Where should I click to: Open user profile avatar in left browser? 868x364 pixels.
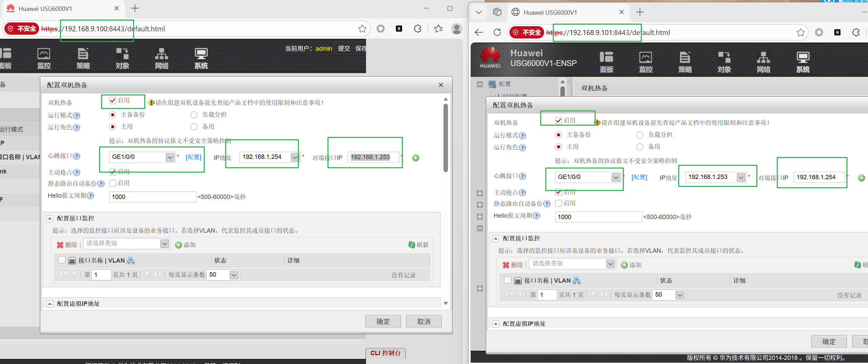(456, 29)
